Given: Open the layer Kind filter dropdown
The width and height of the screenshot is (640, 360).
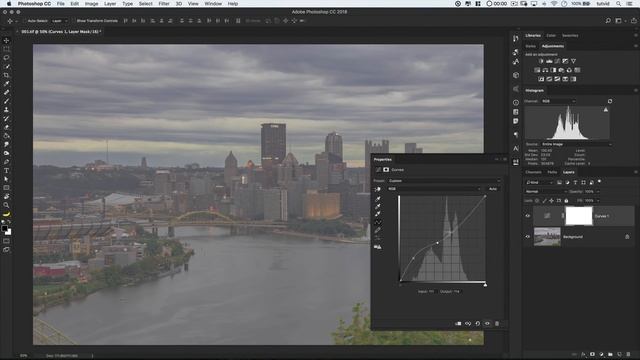Looking at the screenshot, I should click(539, 182).
